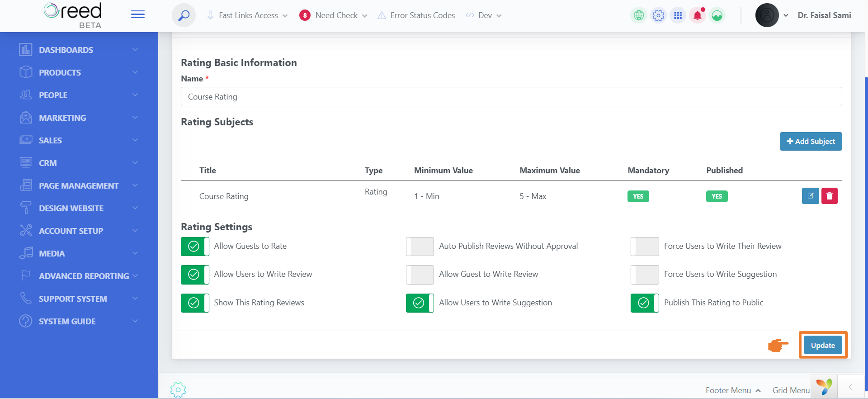Image resolution: width=868 pixels, height=399 pixels.
Task: Click the Account Setup tools icon
Action: pos(26,230)
